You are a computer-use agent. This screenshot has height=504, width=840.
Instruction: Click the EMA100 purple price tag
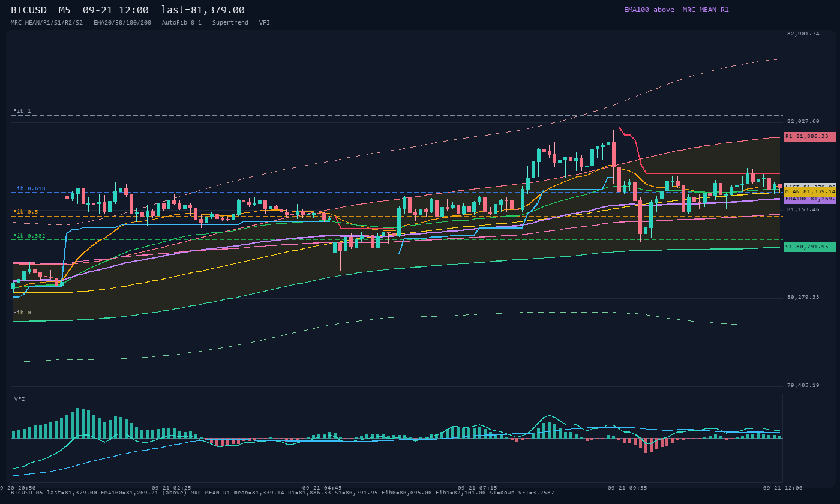pyautogui.click(x=809, y=199)
